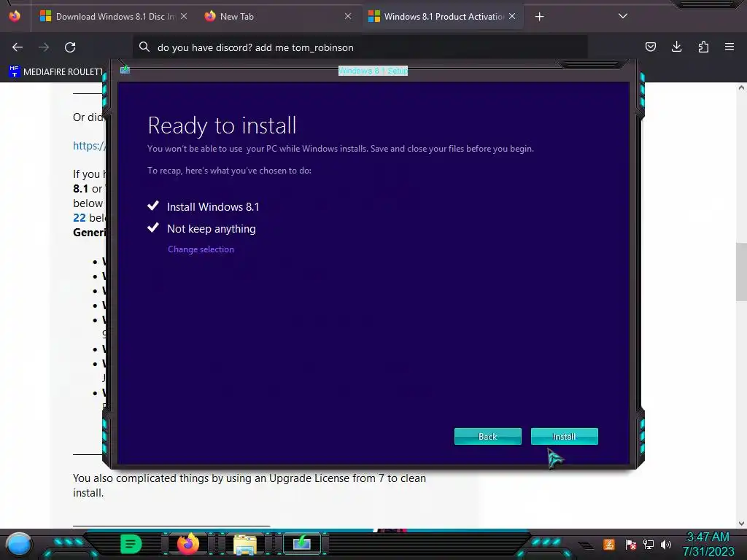The width and height of the screenshot is (747, 560).
Task: Open the extensions puzzle icon
Action: [x=703, y=47]
